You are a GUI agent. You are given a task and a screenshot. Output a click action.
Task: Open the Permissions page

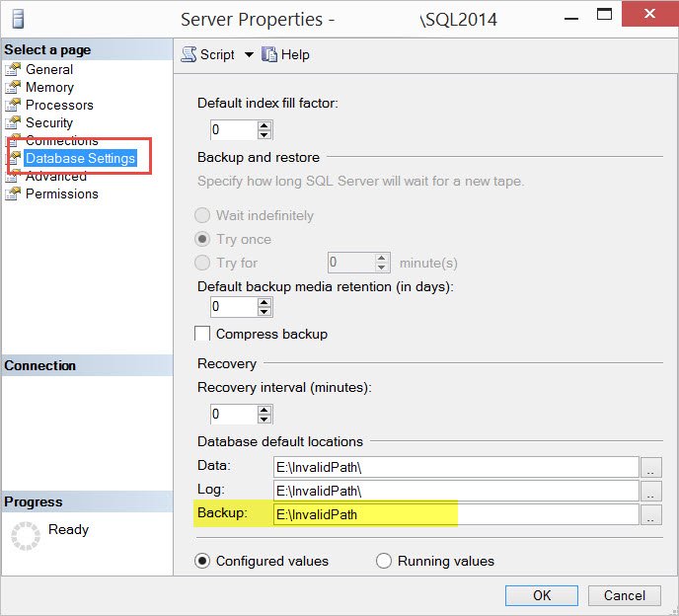pyautogui.click(x=62, y=193)
